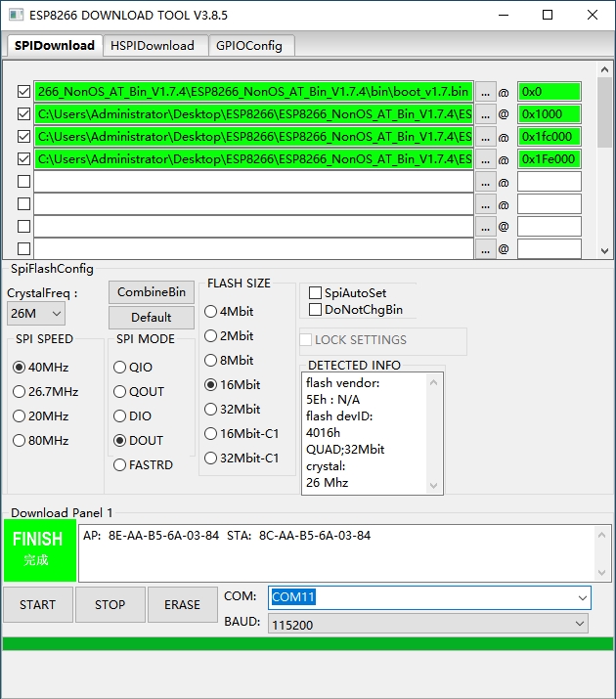Click the 0x0 address field

(550, 92)
